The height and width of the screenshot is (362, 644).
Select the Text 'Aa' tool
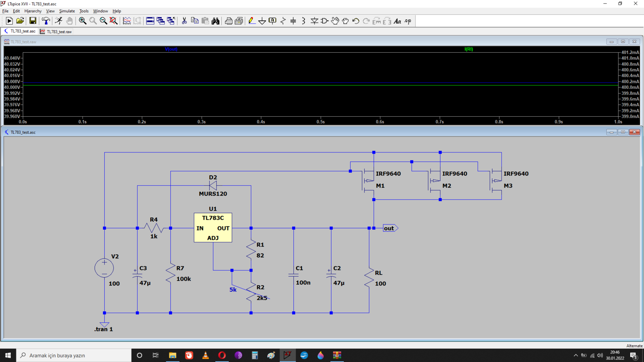point(398,21)
